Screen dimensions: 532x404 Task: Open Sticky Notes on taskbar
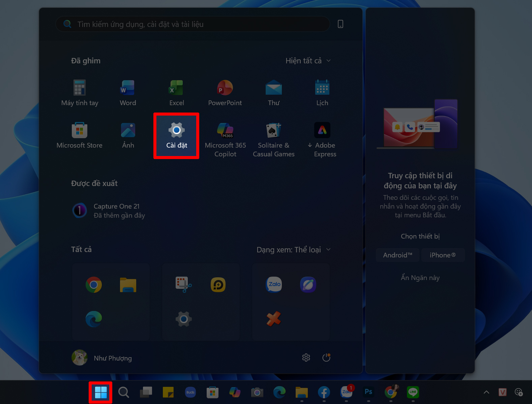pyautogui.click(x=168, y=392)
